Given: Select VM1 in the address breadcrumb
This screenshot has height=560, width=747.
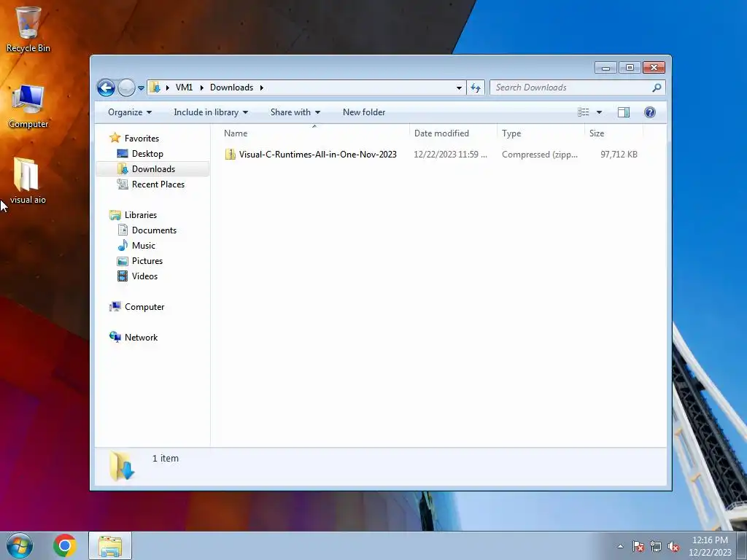Looking at the screenshot, I should [x=184, y=87].
